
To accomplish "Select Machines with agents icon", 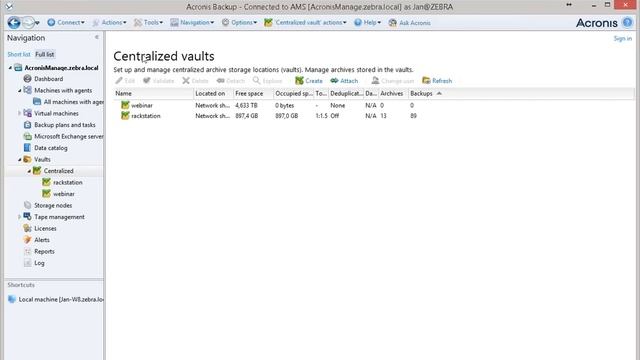I will [x=27, y=90].
